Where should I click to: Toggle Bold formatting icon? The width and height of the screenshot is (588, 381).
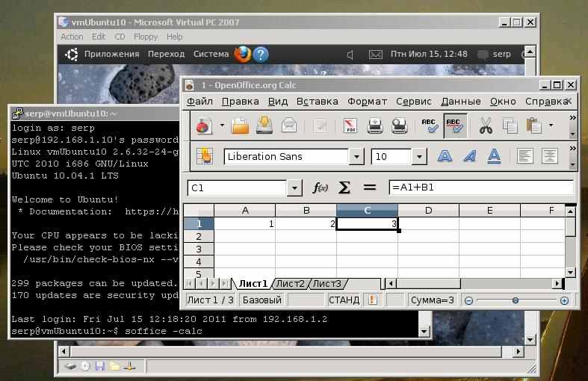pos(445,156)
